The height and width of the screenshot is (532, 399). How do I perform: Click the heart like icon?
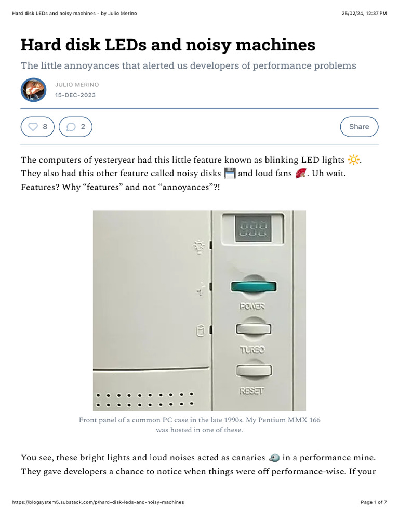[33, 127]
